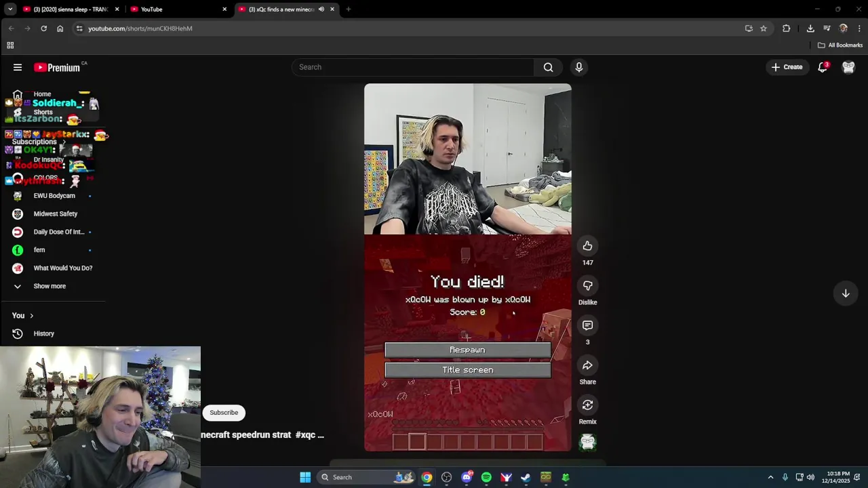Like this Short
The height and width of the screenshot is (488, 868).
point(587,246)
